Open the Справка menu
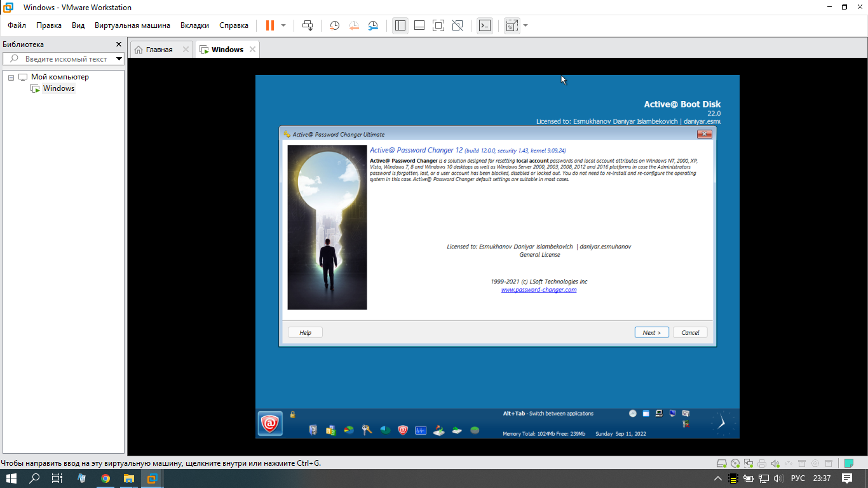The width and height of the screenshot is (868, 488). pos(234,25)
